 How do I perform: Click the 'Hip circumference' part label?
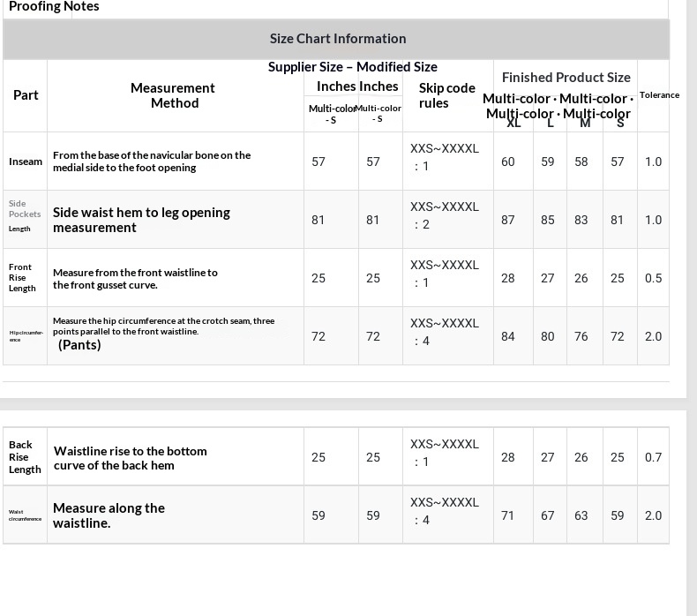[26, 335]
